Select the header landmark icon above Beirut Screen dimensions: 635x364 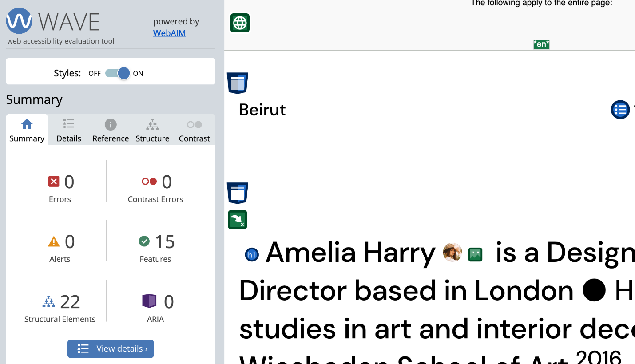tap(238, 83)
